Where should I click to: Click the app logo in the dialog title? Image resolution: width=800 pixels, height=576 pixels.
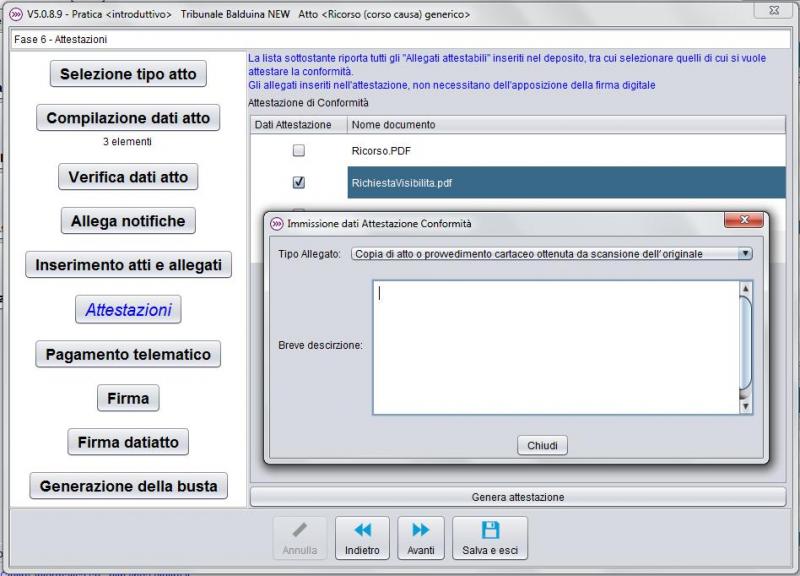tap(277, 223)
